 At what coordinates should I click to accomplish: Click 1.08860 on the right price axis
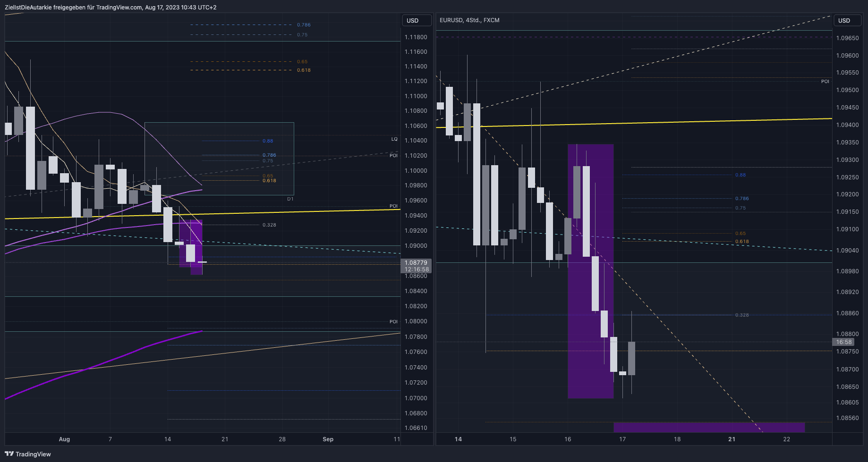point(847,313)
